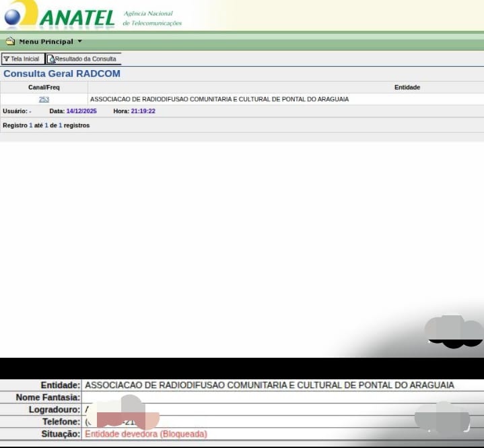Click the red Entidade devedora (Bloqueada) status

point(145,434)
